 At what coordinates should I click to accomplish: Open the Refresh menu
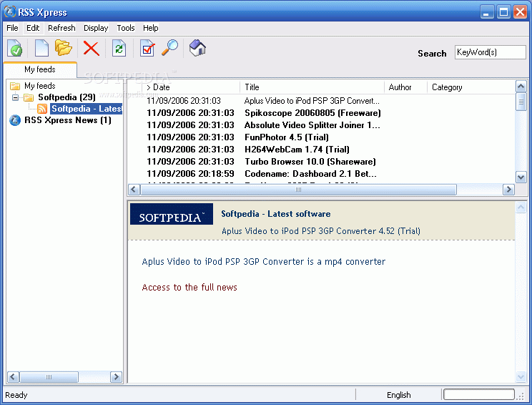coord(61,28)
